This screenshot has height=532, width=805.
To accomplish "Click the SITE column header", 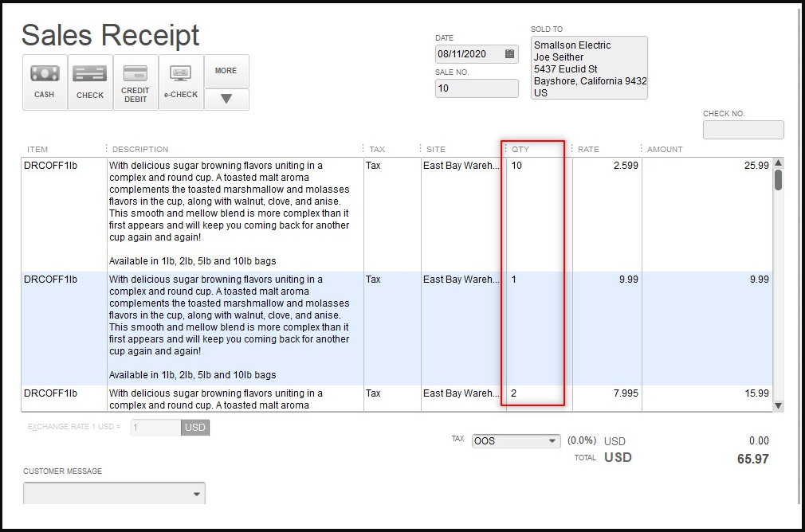I will click(x=435, y=149).
